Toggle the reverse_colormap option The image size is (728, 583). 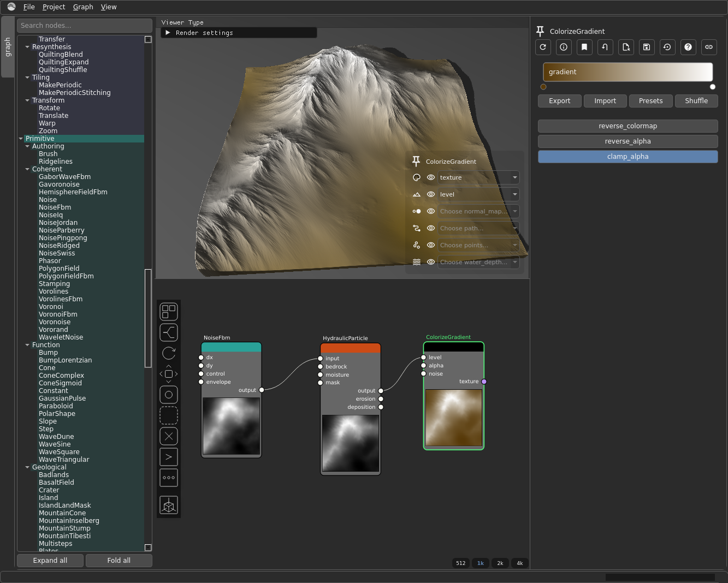tap(628, 126)
